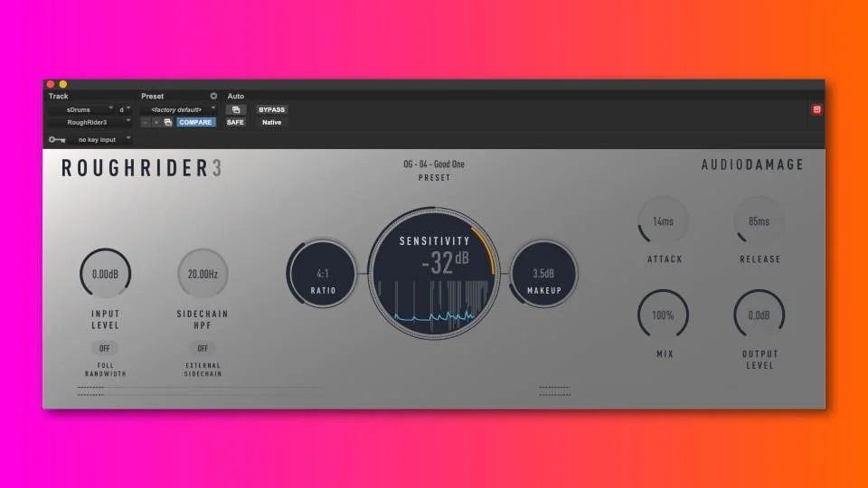Click the AUDIODAMAGE logo text
Viewport: 868px width, 488px height.
tap(752, 164)
